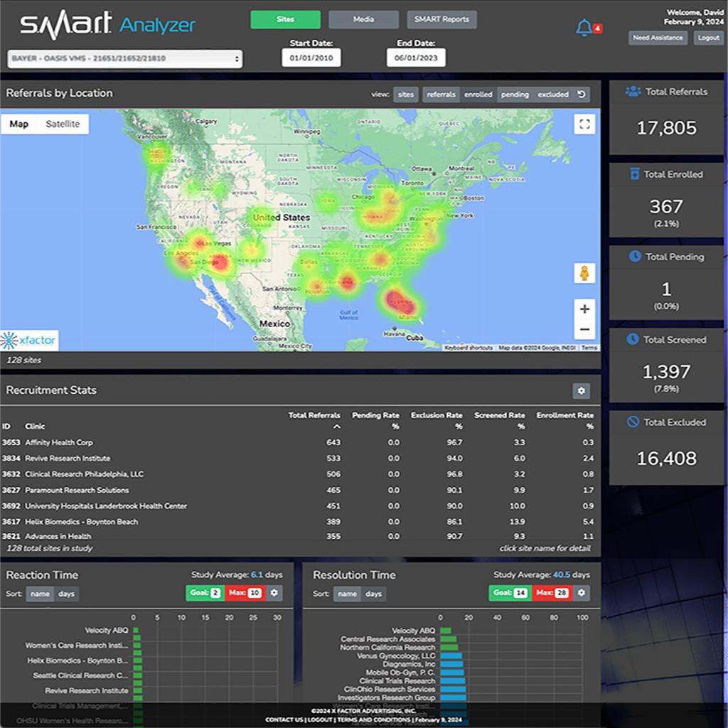Open Reaction Time settings gear
Screen dimensions: 728x728
[275, 593]
